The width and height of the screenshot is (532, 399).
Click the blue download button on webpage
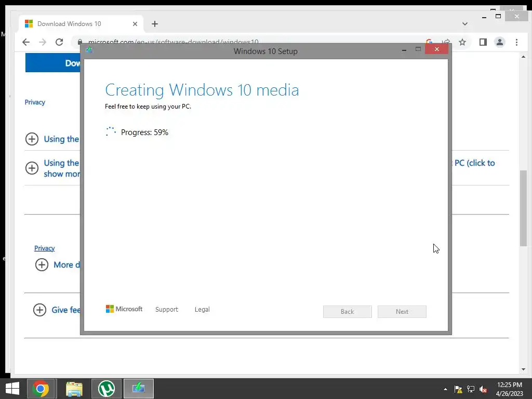pos(53,63)
